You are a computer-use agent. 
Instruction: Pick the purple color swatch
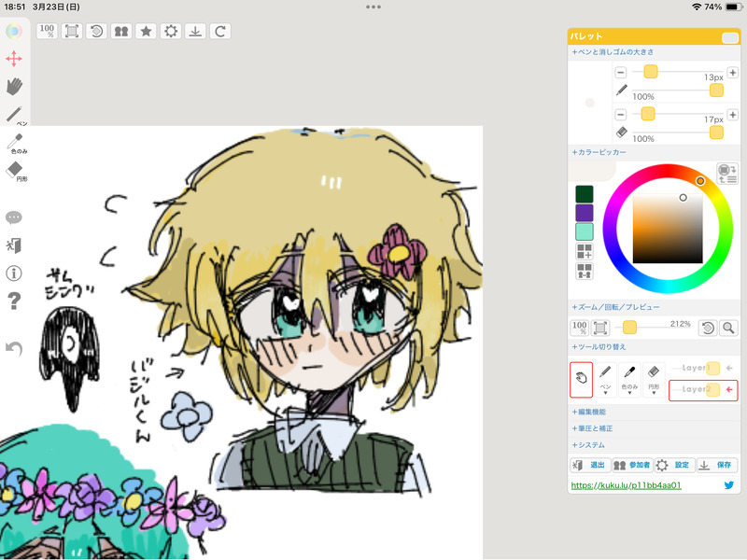(585, 213)
